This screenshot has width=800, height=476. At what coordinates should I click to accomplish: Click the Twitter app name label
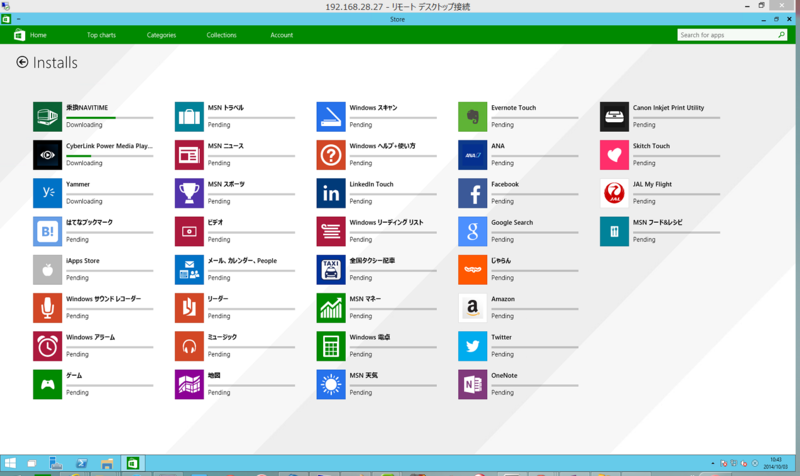point(501,337)
